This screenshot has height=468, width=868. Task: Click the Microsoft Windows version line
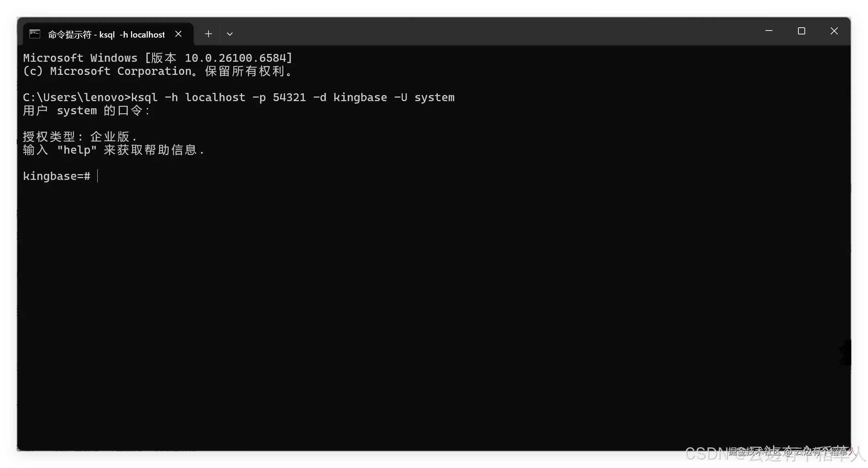coord(157,58)
